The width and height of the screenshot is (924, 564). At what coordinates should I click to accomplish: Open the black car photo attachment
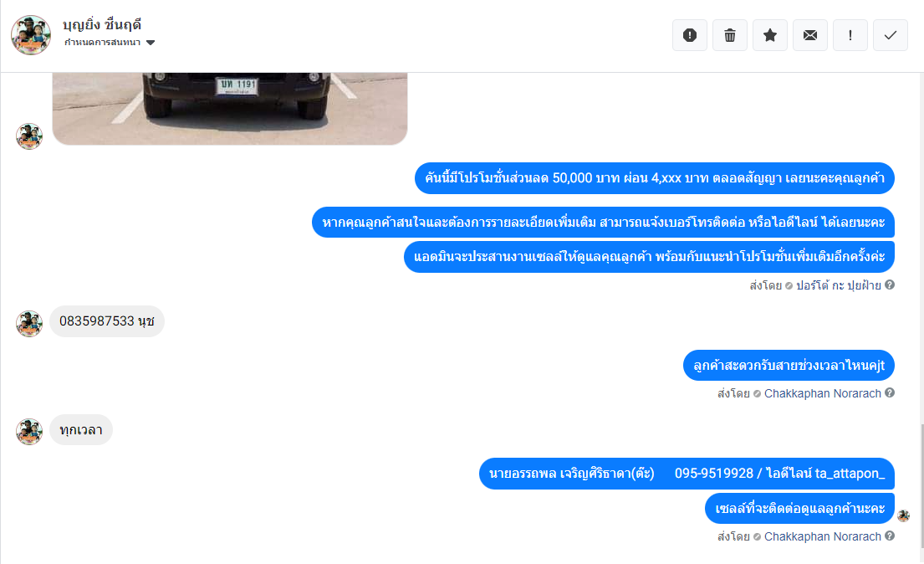point(230,109)
